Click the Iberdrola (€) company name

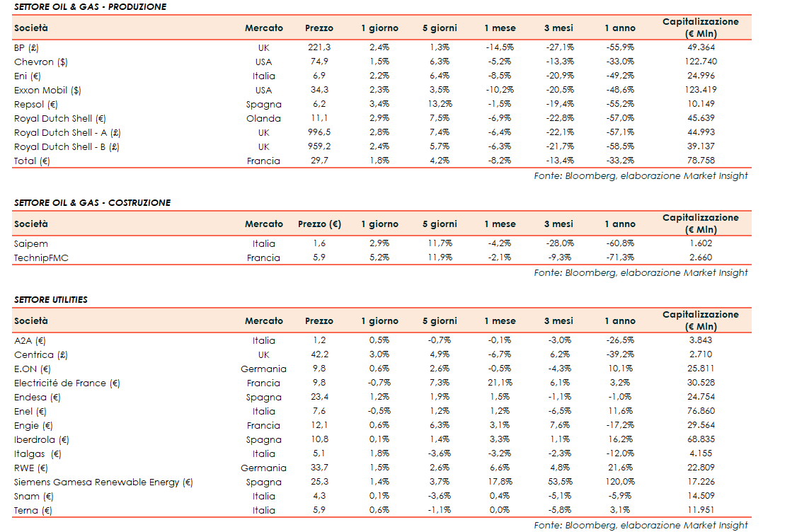pos(42,439)
